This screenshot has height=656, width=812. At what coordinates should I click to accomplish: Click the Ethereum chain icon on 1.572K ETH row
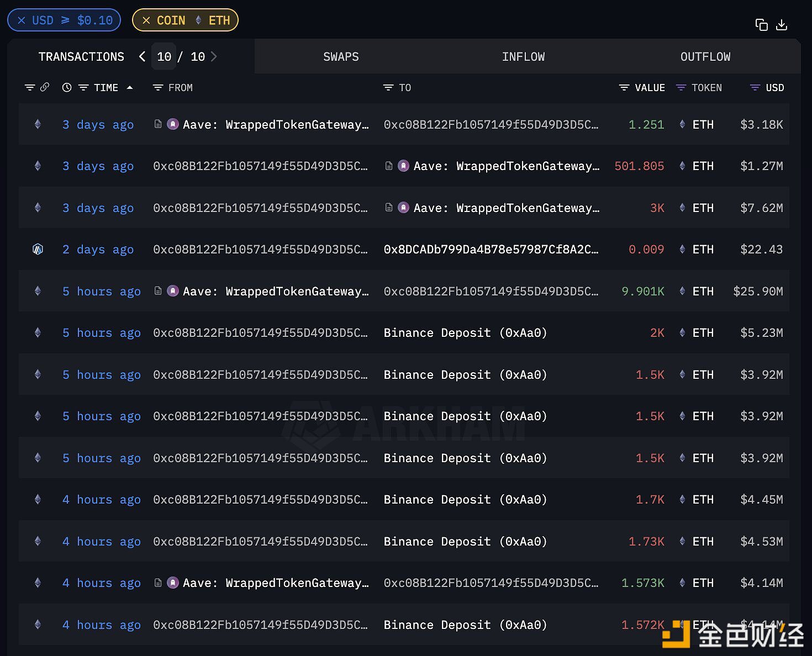[x=38, y=625]
